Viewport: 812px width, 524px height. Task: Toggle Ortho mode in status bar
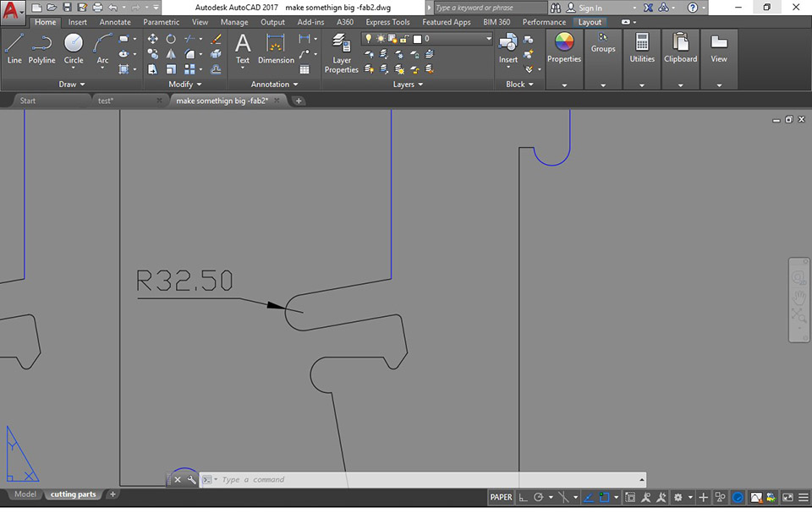point(523,497)
